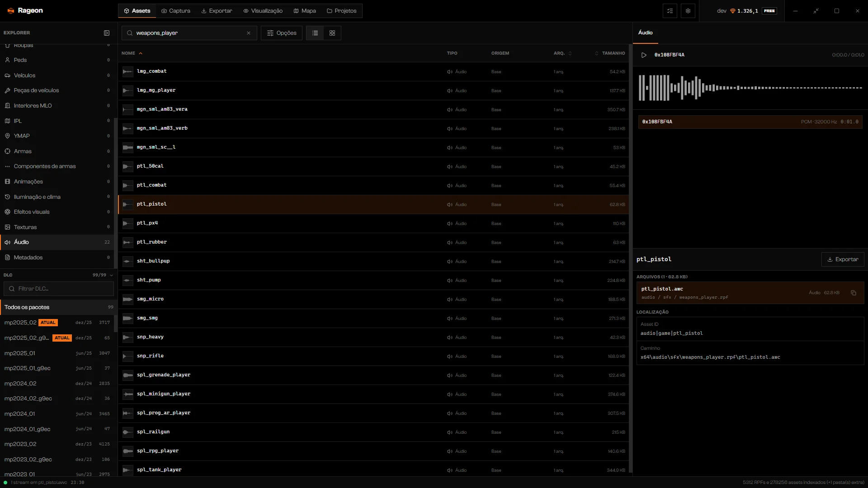Select the mp2025_01 DLC package
This screenshot has height=488, width=868.
click(x=57, y=353)
